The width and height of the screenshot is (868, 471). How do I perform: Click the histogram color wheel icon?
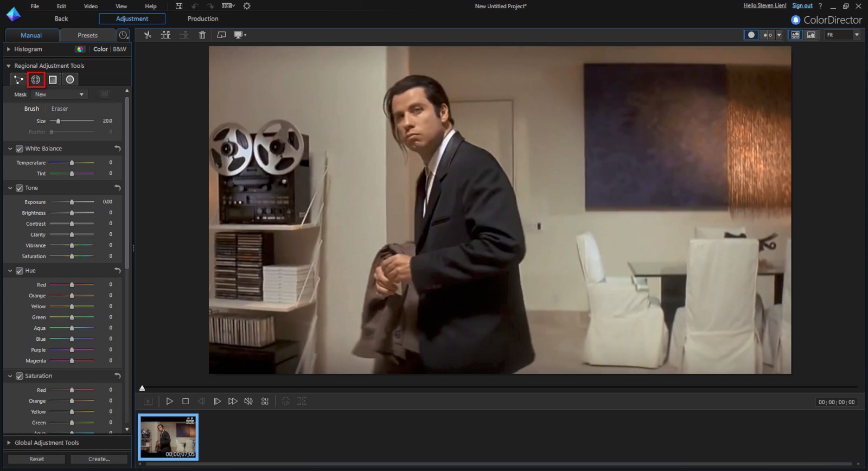pos(80,49)
